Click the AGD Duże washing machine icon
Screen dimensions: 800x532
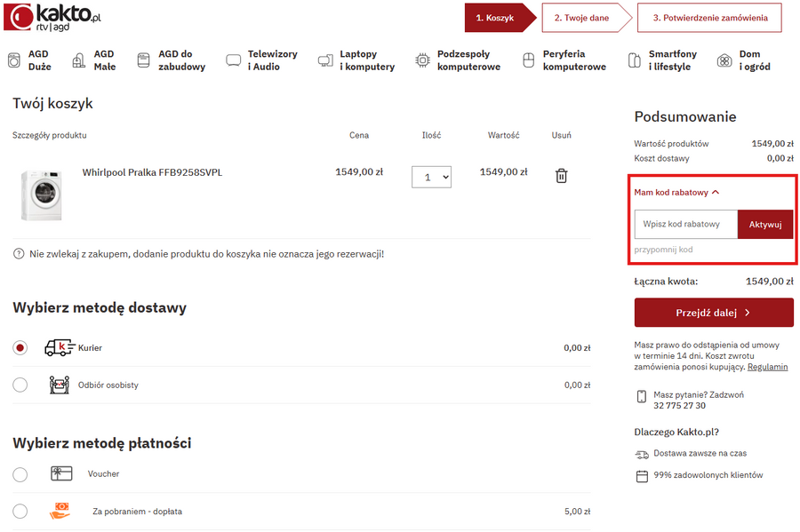click(14, 60)
